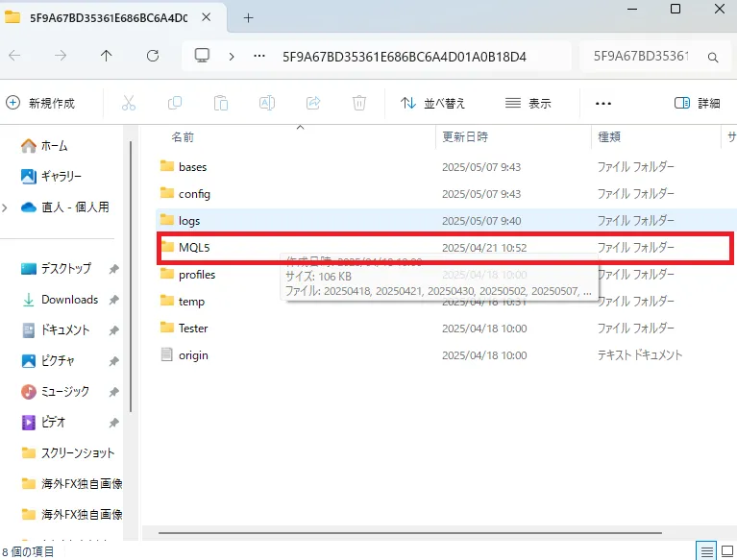Click the Share icon in toolbar
This screenshot has height=560, width=737.
(313, 103)
